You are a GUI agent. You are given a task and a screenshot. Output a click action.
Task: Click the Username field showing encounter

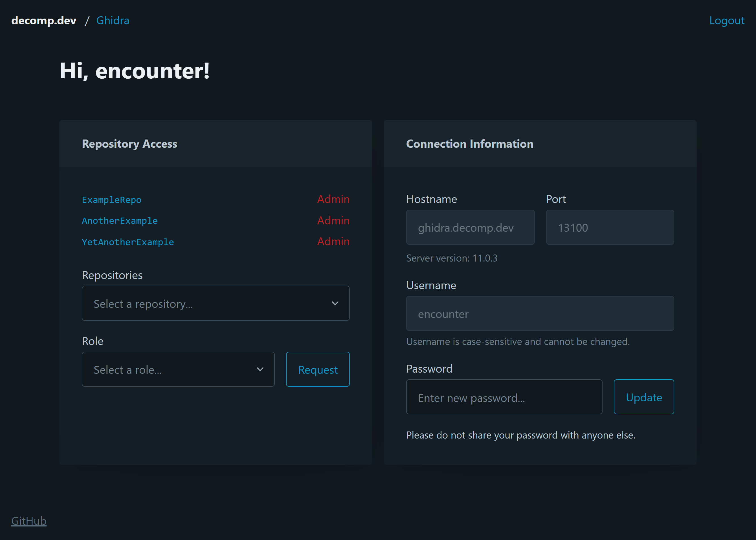[540, 314]
